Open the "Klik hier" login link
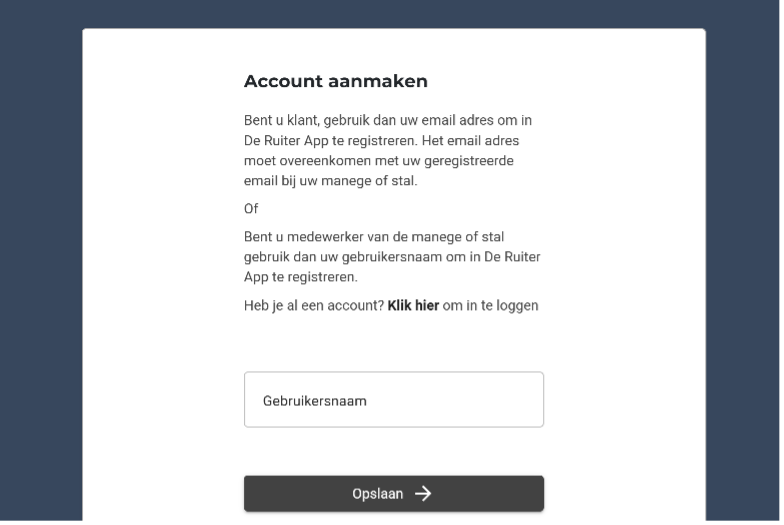The width and height of the screenshot is (784, 525). 413,306
